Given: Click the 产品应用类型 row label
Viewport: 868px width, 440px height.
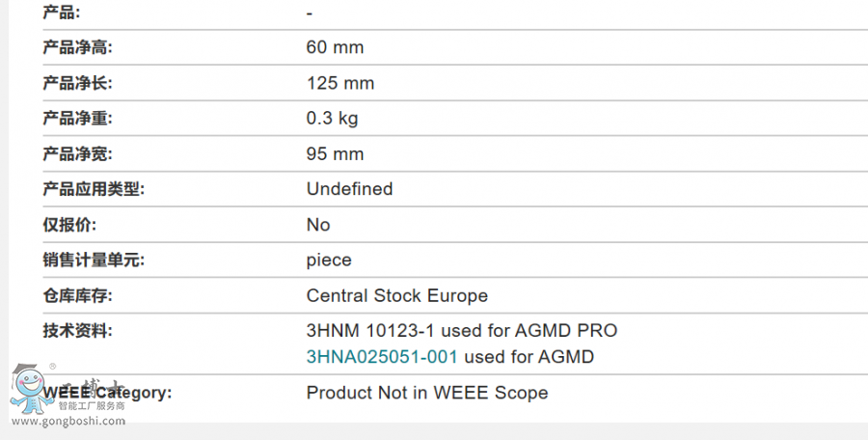Looking at the screenshot, I should coord(94,189).
